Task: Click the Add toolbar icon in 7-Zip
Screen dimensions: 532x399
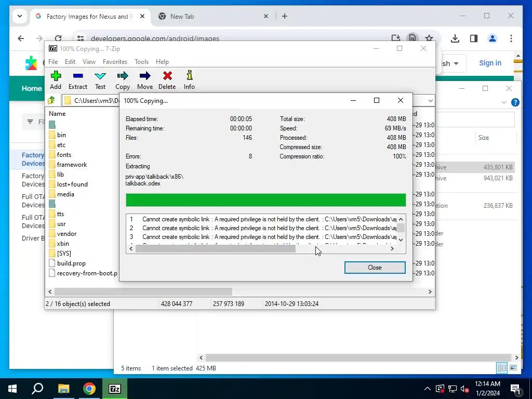Action: pos(56,80)
